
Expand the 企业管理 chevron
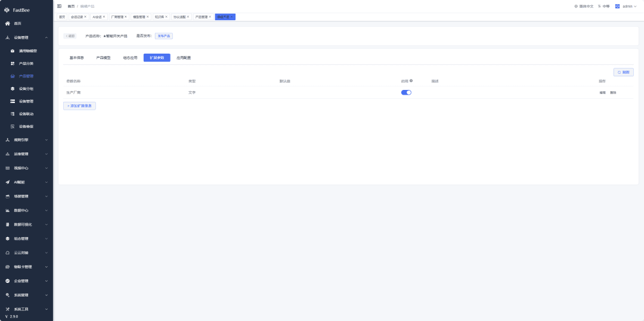point(47,281)
